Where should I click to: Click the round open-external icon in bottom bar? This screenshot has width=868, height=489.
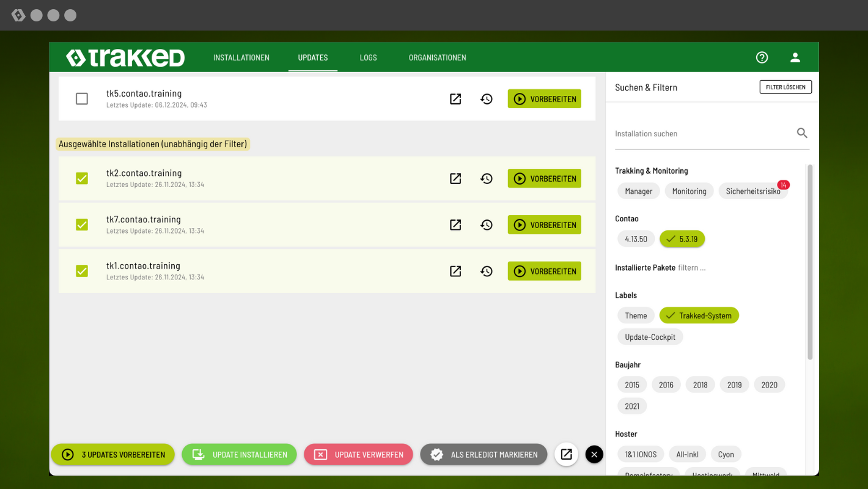[x=566, y=454]
